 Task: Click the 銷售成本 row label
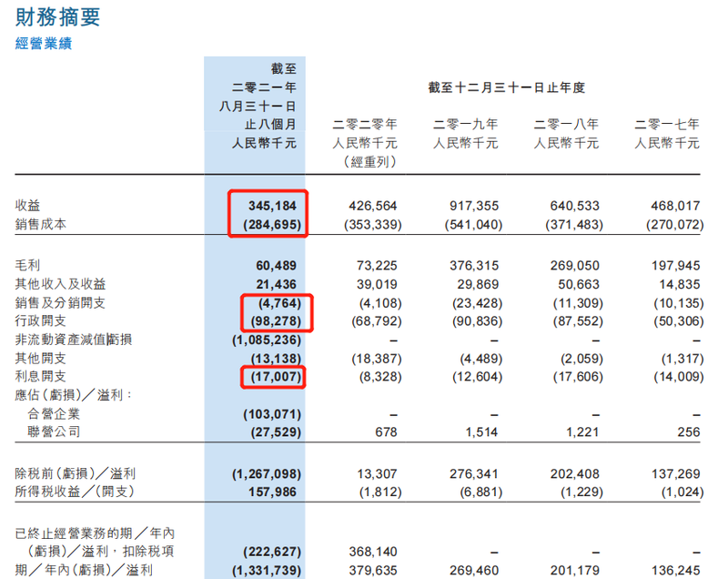coord(41,224)
